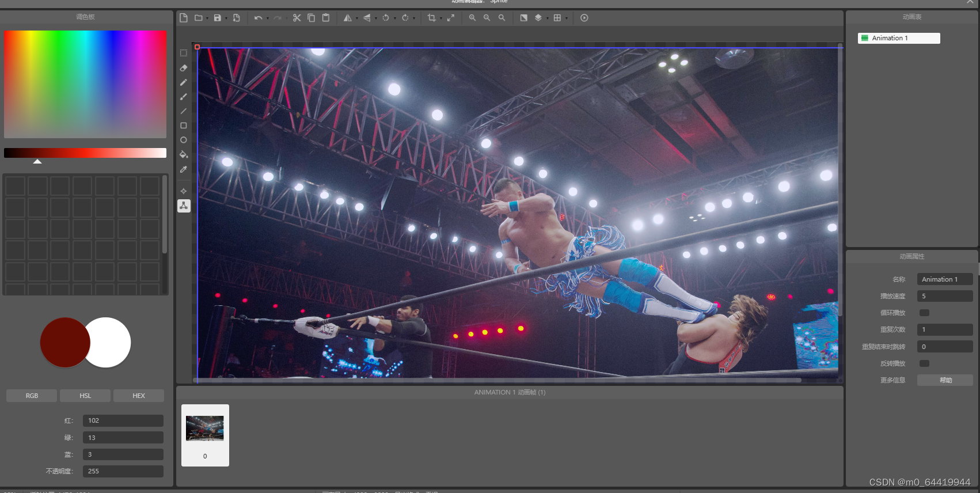Open the undo history dropdown arrow
The height and width of the screenshot is (493, 980).
(x=268, y=18)
